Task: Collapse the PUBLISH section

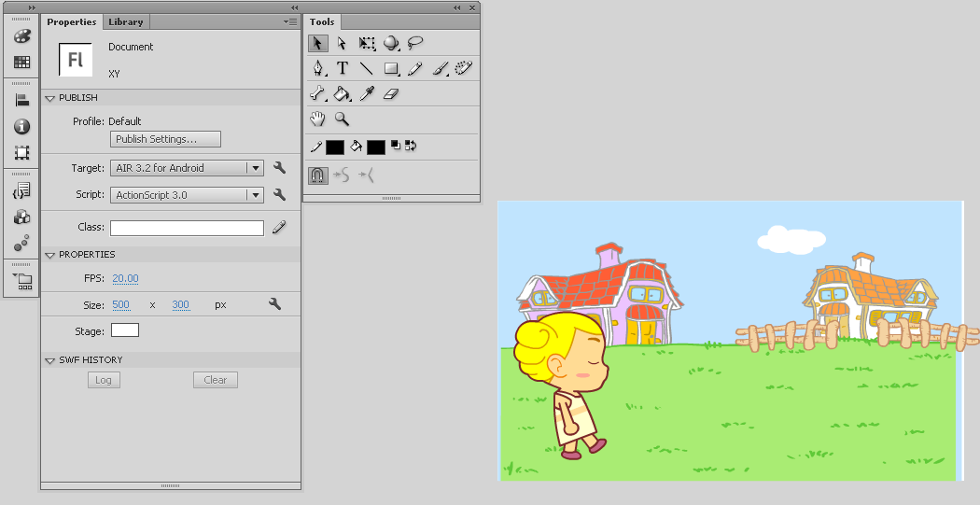Action: [50, 98]
